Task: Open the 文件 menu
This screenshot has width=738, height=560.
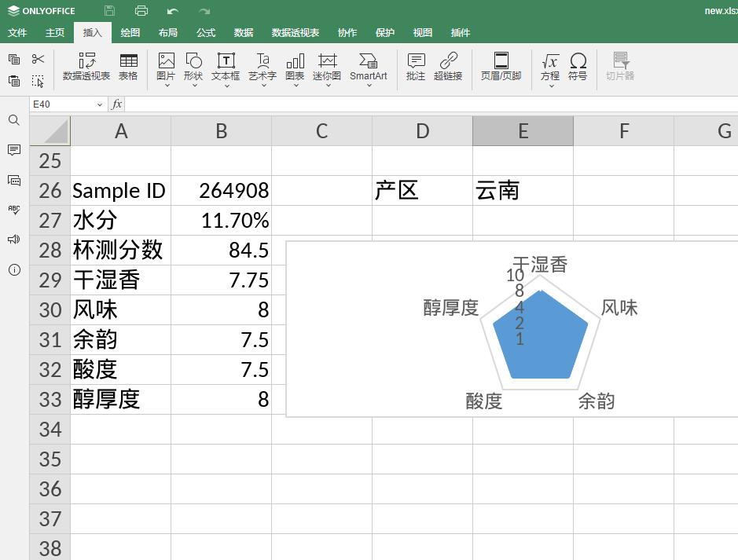Action: [x=17, y=33]
